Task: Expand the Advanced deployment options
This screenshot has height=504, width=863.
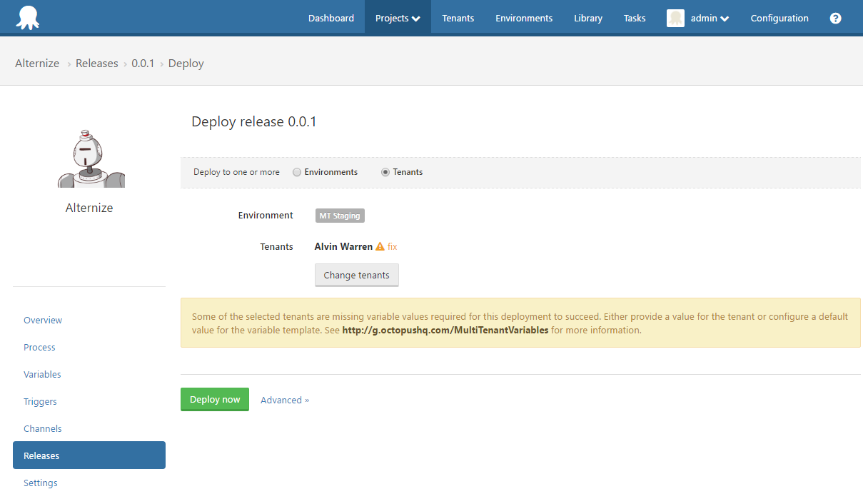Action: coord(284,400)
